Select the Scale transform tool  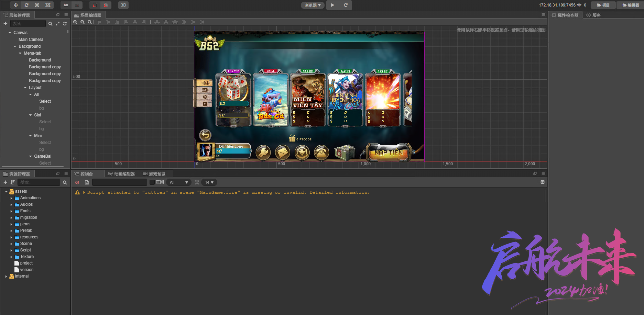tap(37, 5)
